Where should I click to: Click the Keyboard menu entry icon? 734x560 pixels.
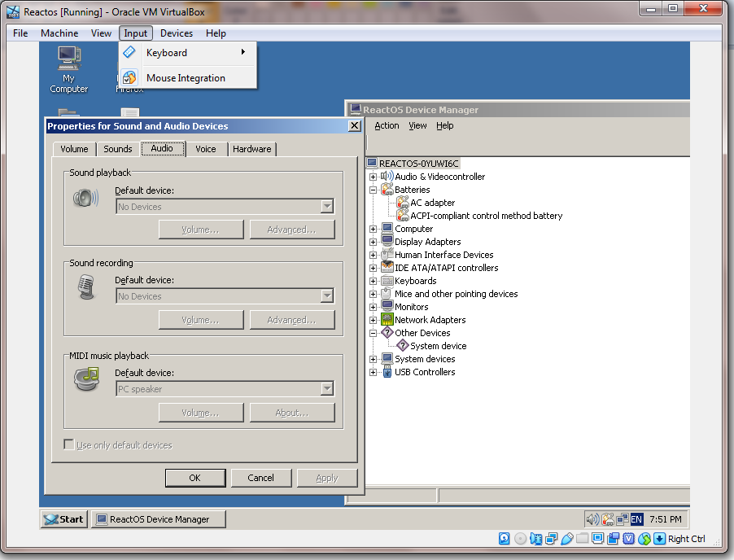point(129,52)
